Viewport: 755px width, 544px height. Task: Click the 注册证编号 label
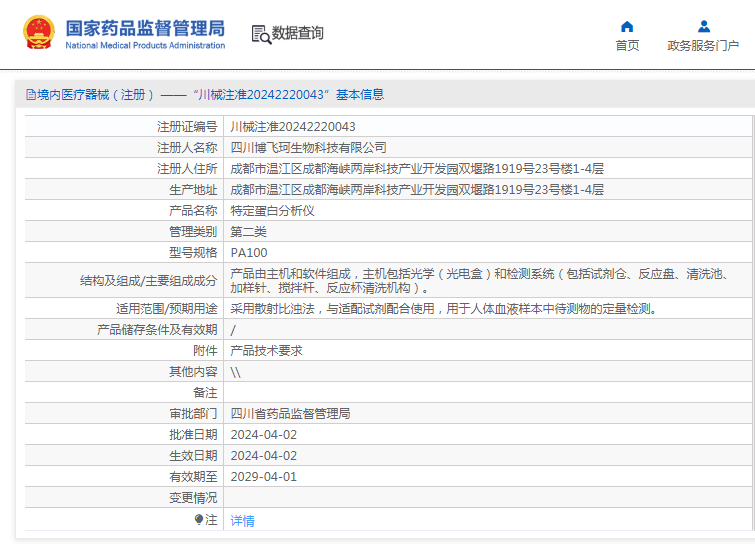point(187,127)
